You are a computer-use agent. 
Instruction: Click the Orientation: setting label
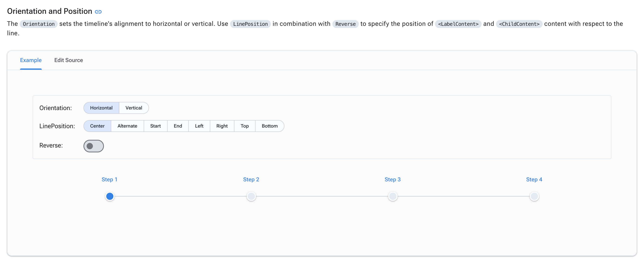coord(56,108)
